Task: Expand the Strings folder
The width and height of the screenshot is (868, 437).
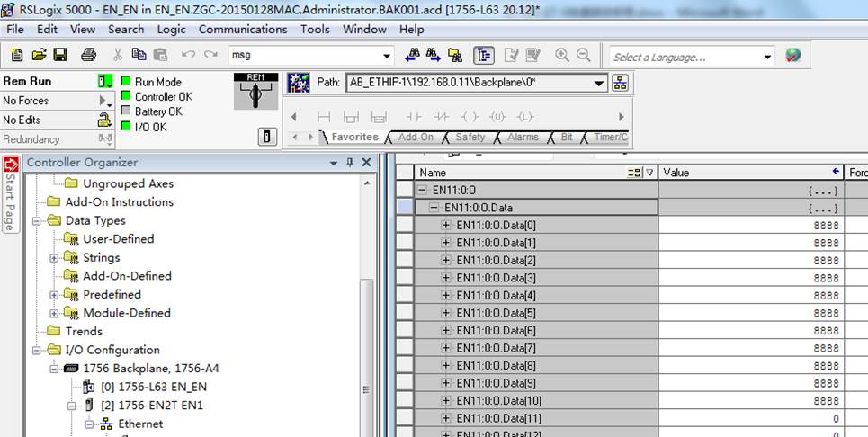Action: (54, 258)
